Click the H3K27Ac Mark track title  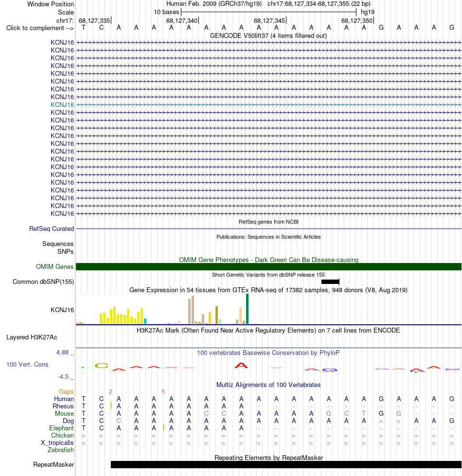tap(268, 330)
